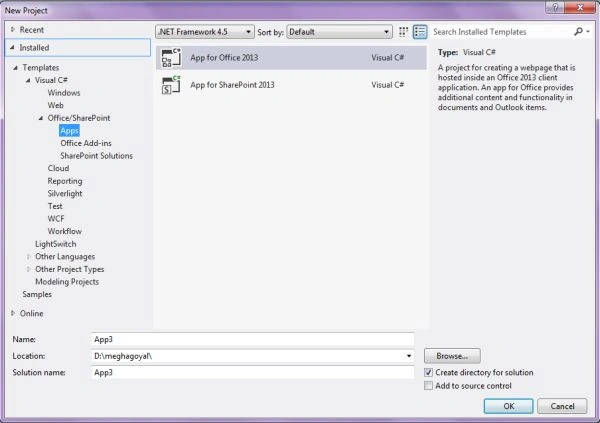Expand the Other Project Types node
This screenshot has width=600, height=423.
(x=28, y=269)
